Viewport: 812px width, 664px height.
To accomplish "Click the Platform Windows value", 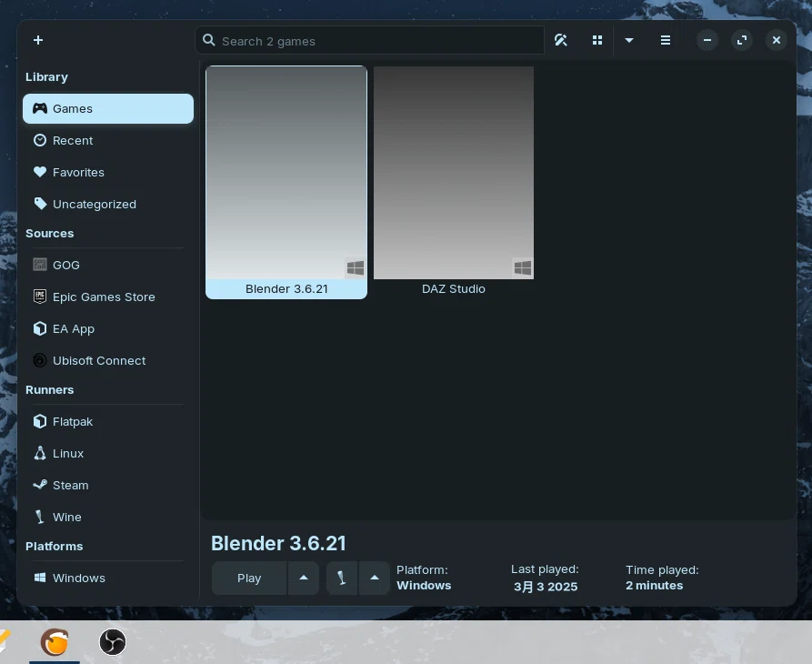I will click(424, 585).
